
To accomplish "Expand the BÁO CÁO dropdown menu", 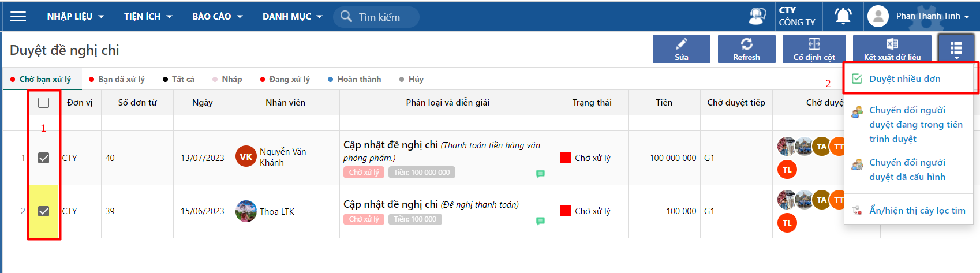I will click(x=217, y=16).
